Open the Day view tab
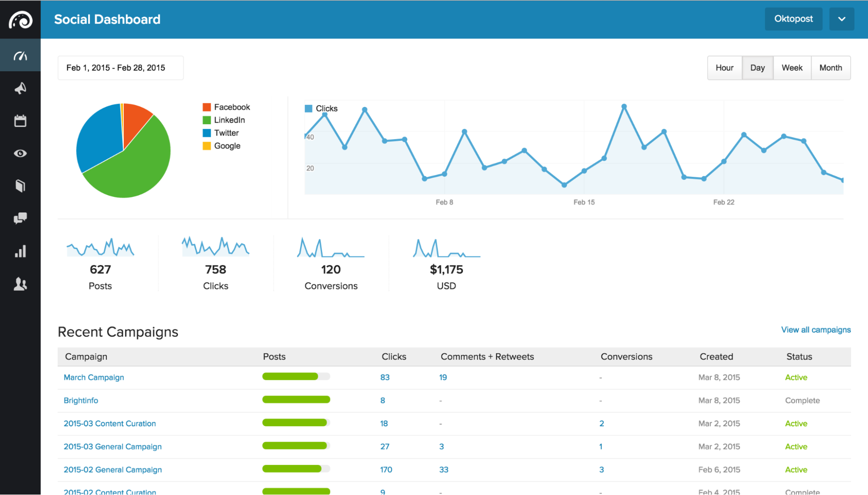The height and width of the screenshot is (495, 868). [x=757, y=67]
